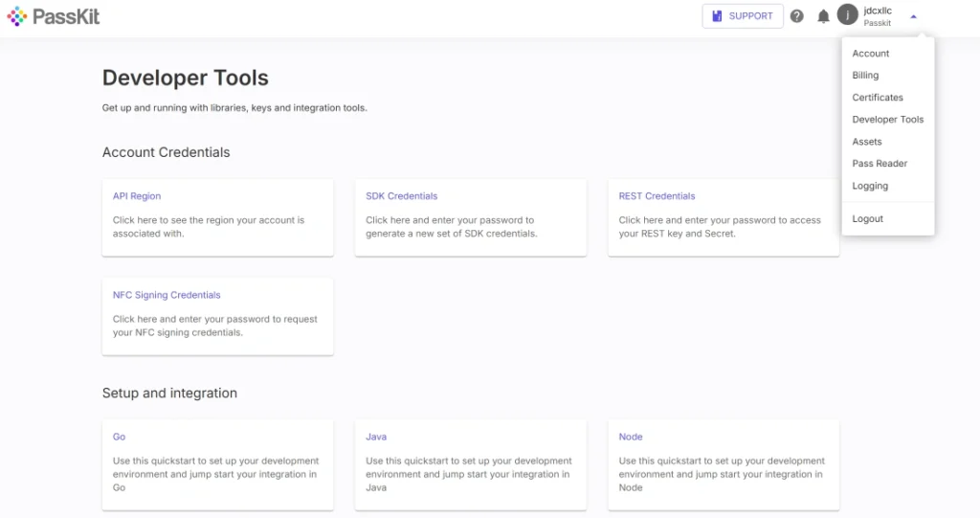
Task: Open the Go quickstart card
Action: pos(217,464)
